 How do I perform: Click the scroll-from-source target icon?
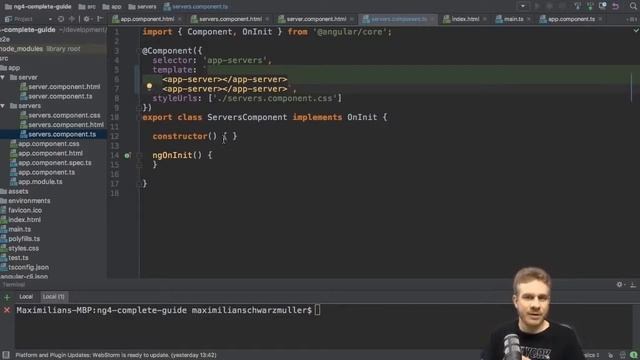tap(61, 19)
